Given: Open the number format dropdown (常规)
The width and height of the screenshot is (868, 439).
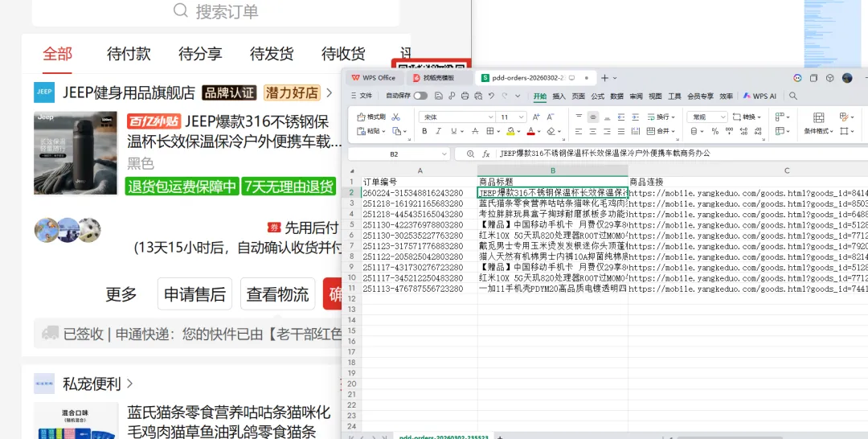Looking at the screenshot, I should 723,117.
